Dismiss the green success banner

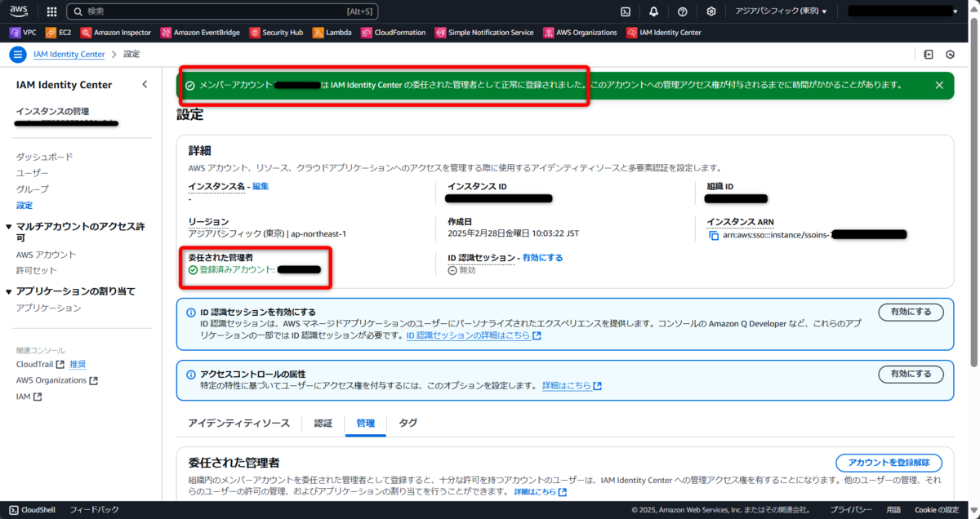939,85
